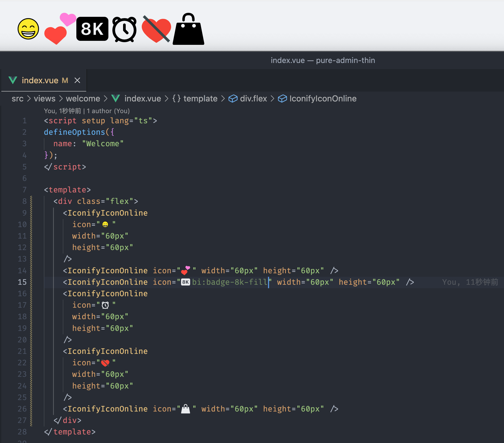Click the IconifyIconOnline breadcrumb item
This screenshot has width=504, height=443.
323,98
